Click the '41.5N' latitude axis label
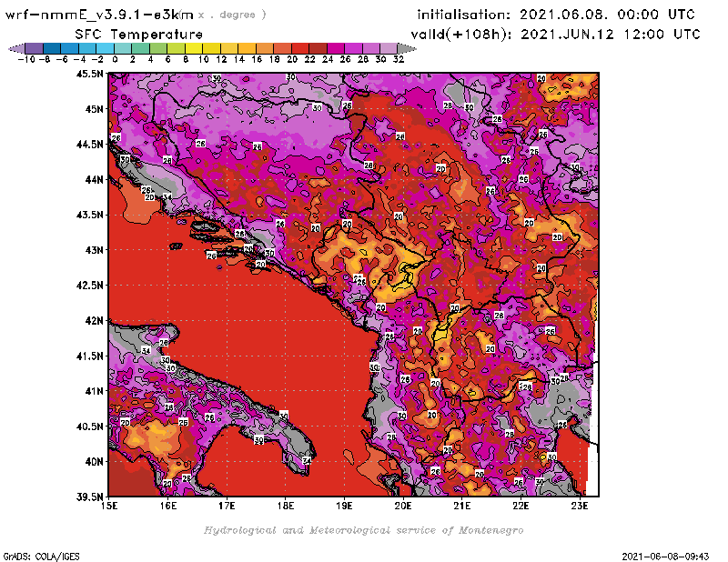Screen dimensions: 728x562 (x=90, y=356)
